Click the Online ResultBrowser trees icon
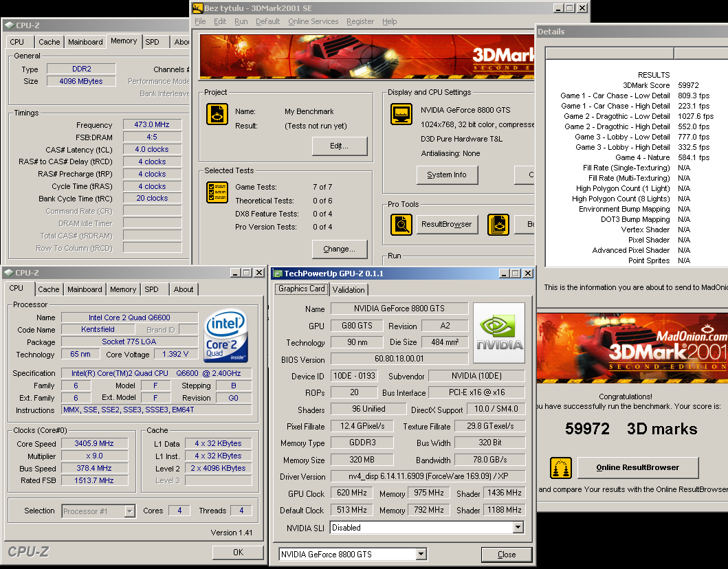 561,467
